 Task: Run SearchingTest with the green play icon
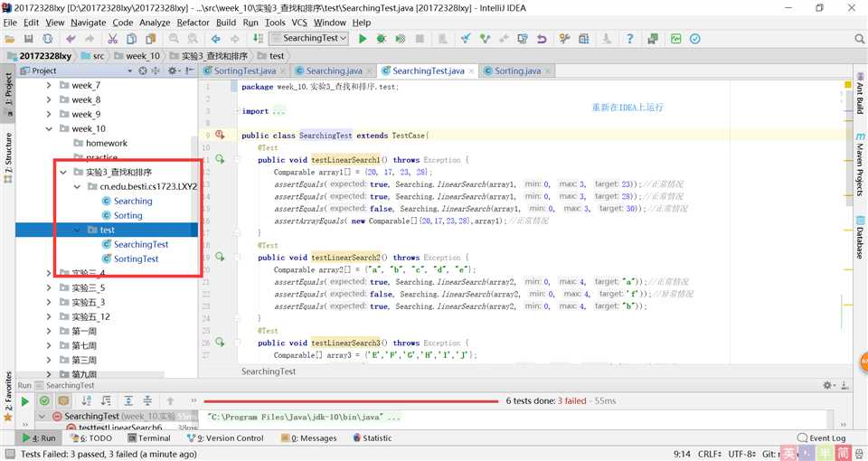click(x=363, y=39)
